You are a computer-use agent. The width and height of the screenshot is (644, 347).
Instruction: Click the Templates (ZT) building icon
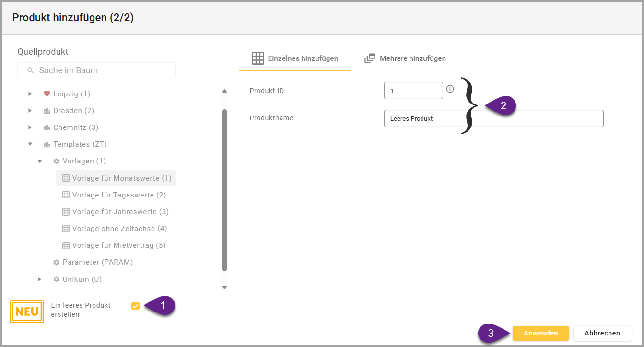[47, 144]
